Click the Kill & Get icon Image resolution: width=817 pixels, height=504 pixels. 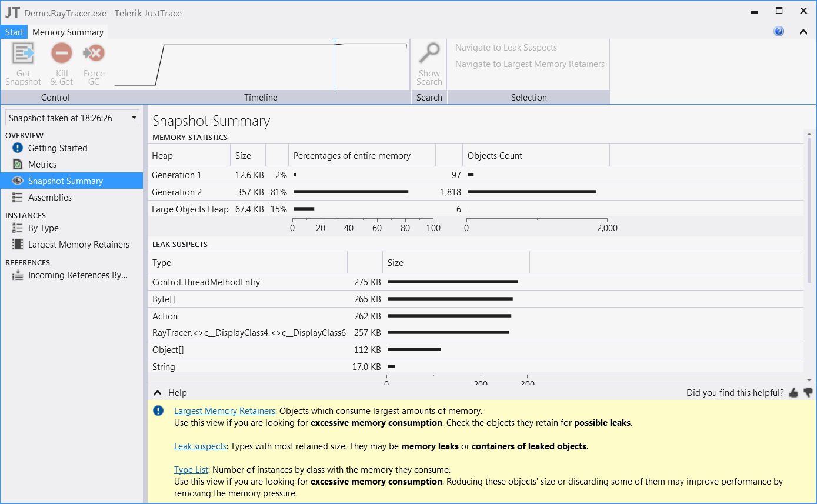(x=62, y=54)
